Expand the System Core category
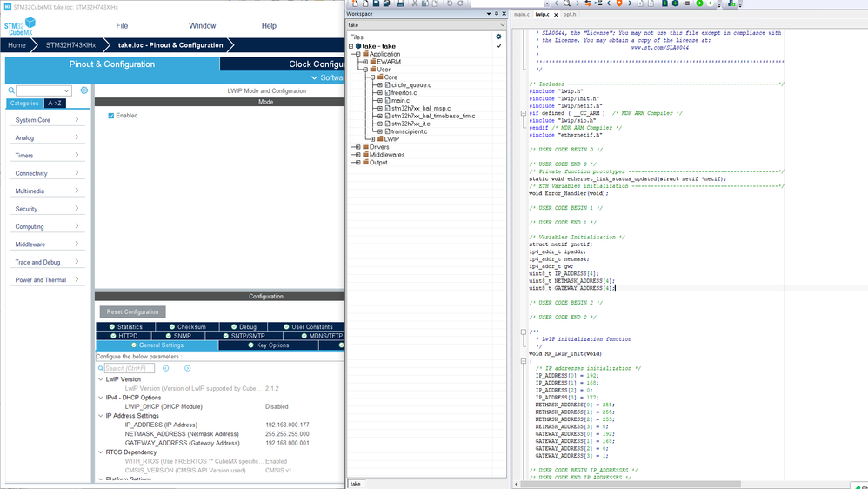Screen dimensions: 868x489 (46, 120)
